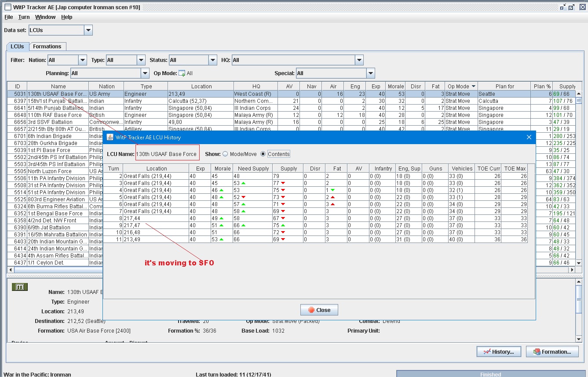Viewport: 588px width, 377px height.
Task: Click the Op Mode filter icon
Action: coord(182,73)
